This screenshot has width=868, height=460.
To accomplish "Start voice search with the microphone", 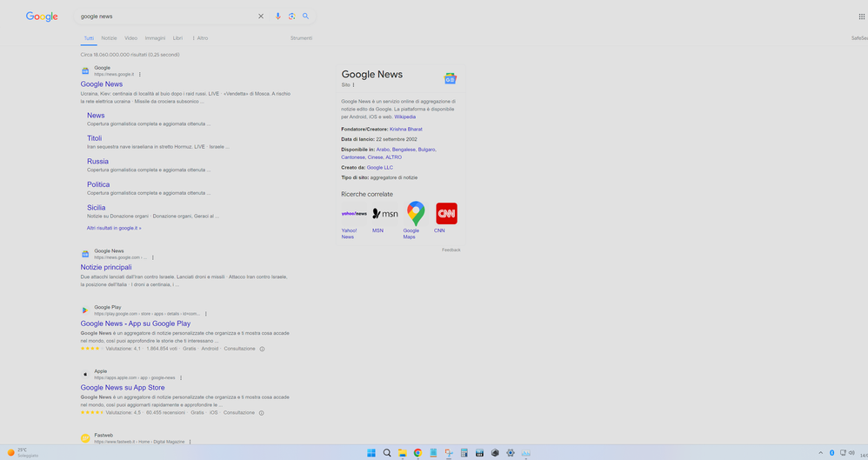I will click(278, 17).
